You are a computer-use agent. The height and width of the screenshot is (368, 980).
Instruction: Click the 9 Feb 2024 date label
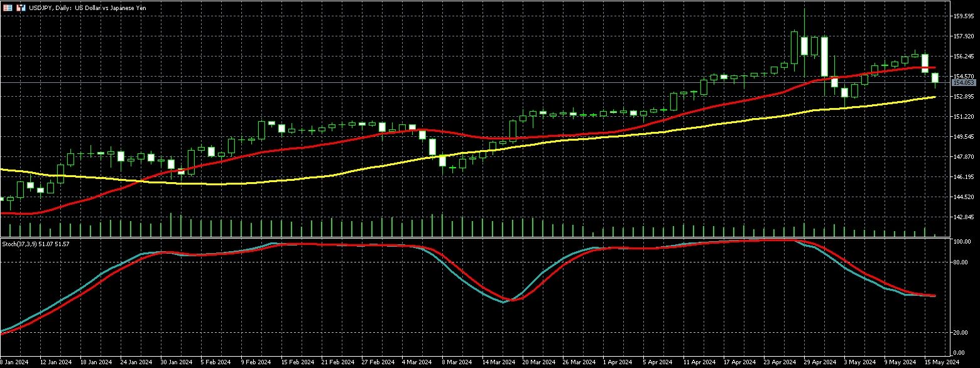coord(256,362)
